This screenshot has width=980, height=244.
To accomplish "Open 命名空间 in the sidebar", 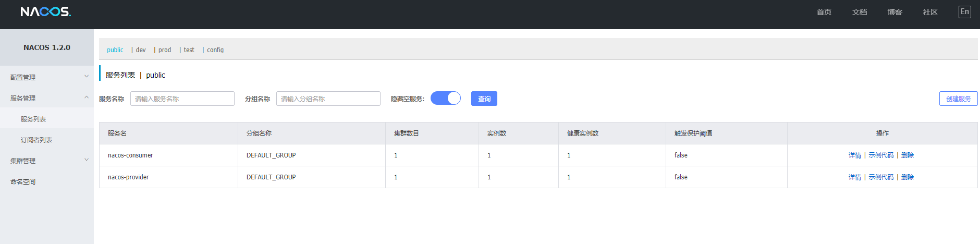I will click(23, 181).
